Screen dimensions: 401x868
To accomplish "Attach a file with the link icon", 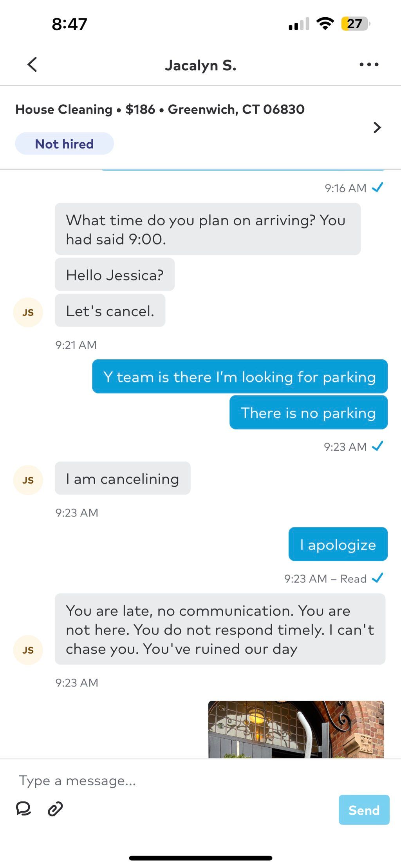I will tap(55, 808).
